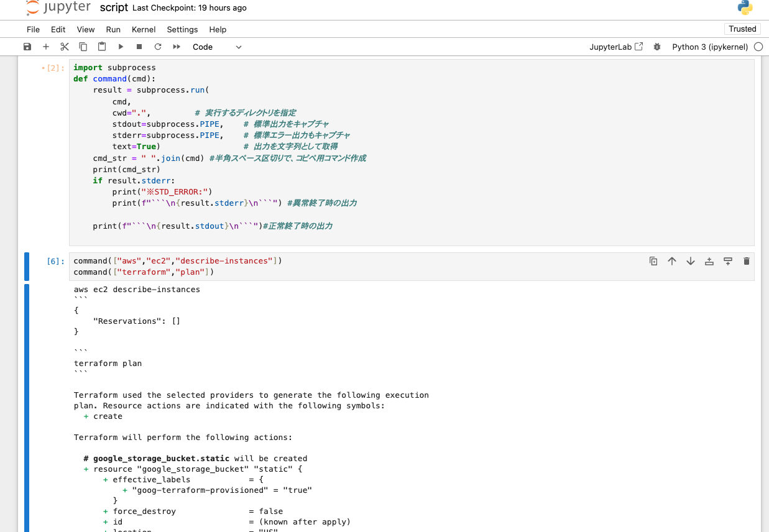Open the Help menu
Viewport: 769px width, 532px height.
point(218,29)
